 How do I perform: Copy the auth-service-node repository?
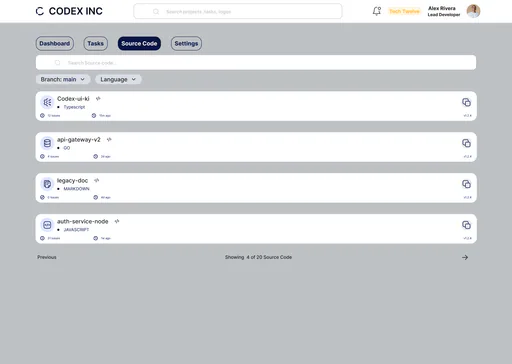coord(466,225)
